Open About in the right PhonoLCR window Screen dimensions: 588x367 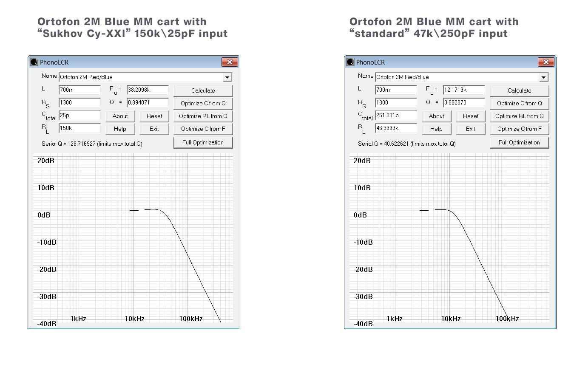point(437,116)
